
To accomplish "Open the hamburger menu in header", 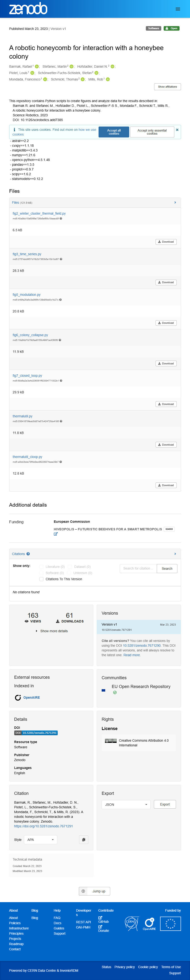I will tap(178, 9).
